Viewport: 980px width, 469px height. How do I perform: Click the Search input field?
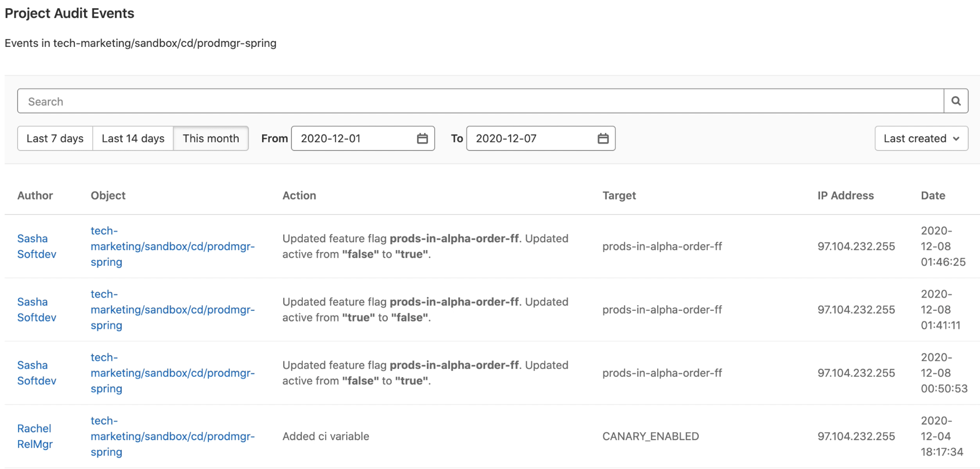[480, 100]
